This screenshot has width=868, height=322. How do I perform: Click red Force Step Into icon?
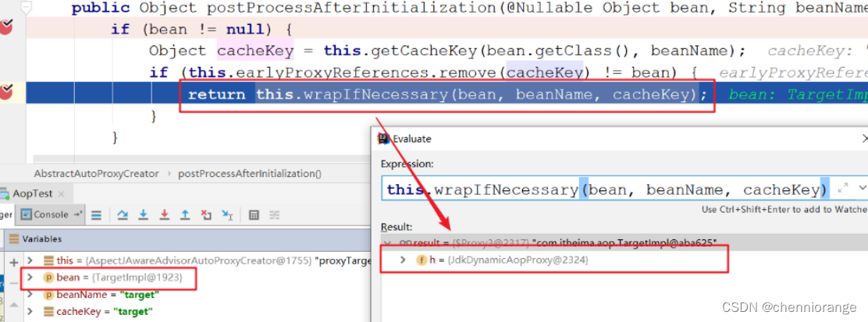click(x=165, y=215)
